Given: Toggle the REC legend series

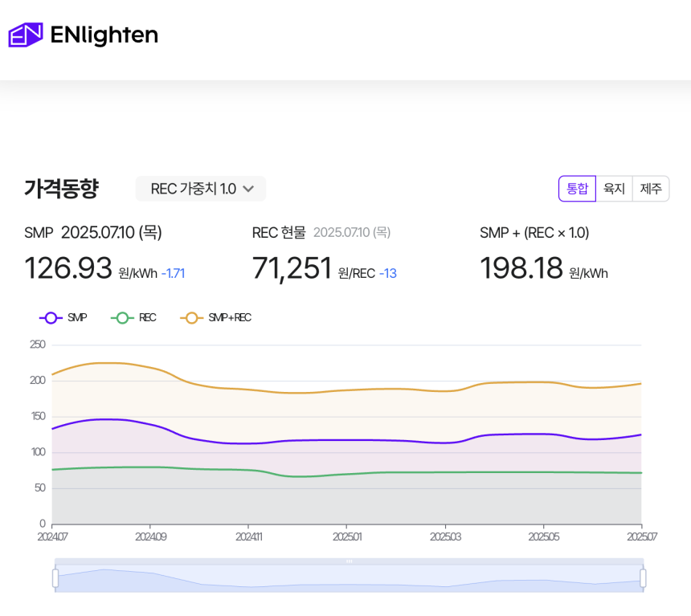Looking at the screenshot, I should point(133,318).
